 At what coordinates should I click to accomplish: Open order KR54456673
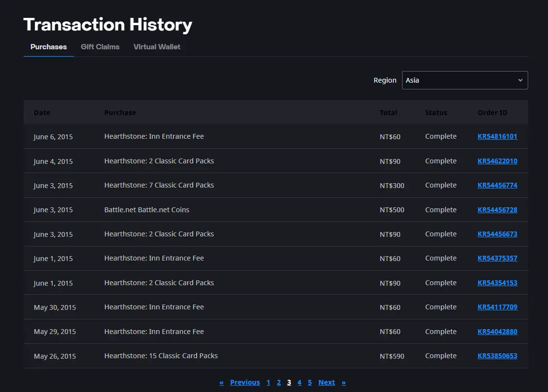(x=497, y=234)
